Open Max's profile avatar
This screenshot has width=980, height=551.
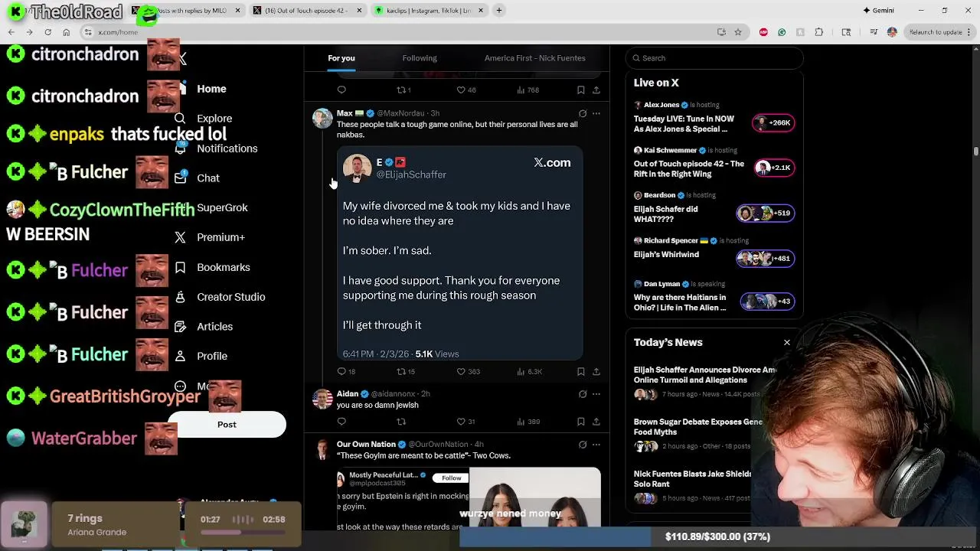(322, 118)
